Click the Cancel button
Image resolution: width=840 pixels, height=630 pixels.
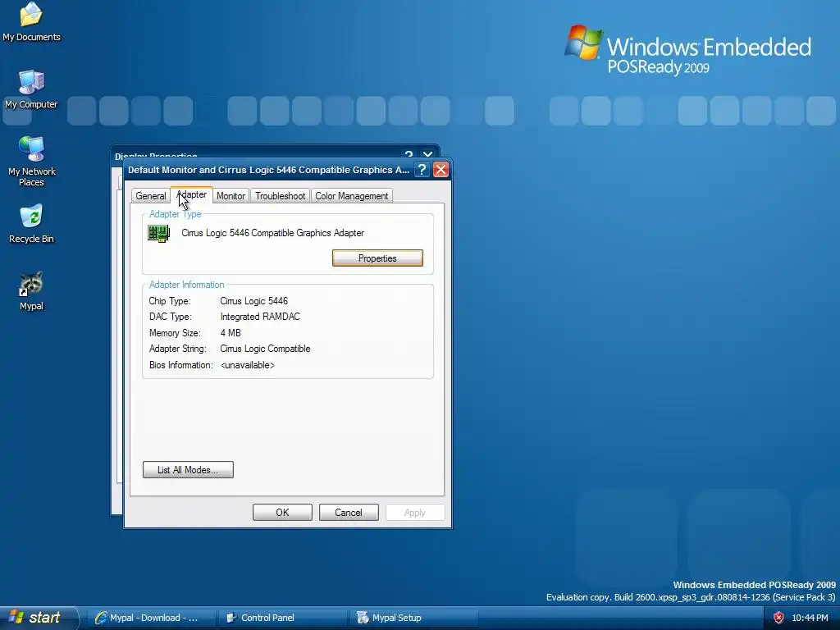click(349, 513)
